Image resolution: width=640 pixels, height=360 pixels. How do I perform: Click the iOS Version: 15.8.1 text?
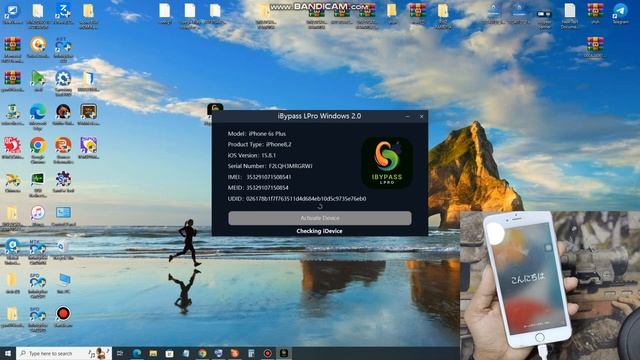[x=252, y=155]
